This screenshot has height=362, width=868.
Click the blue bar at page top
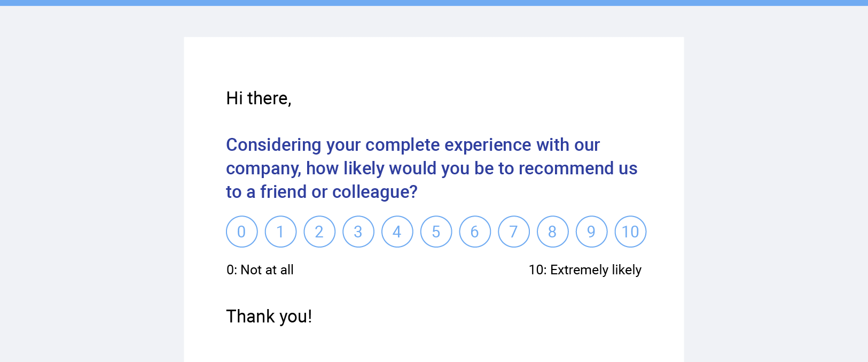point(434,3)
